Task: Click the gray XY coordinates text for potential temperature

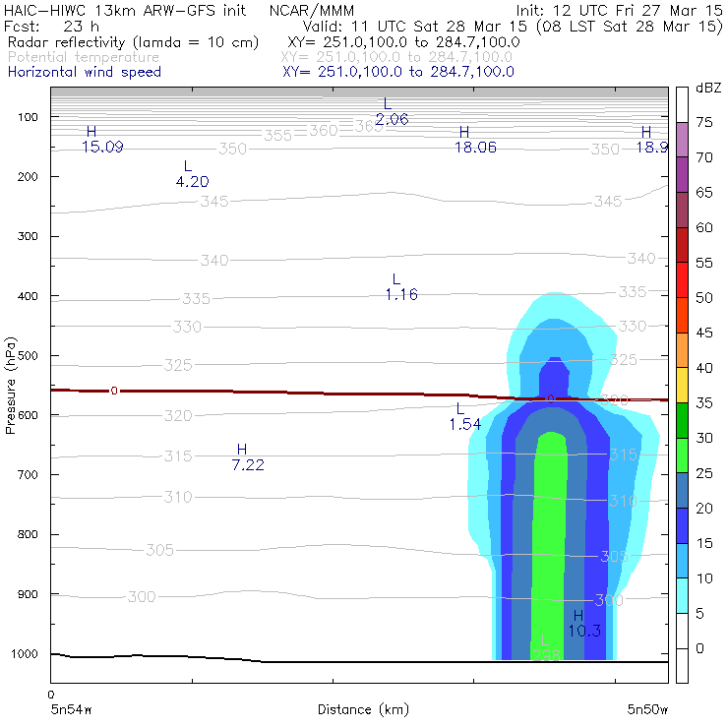Action: click(x=396, y=58)
